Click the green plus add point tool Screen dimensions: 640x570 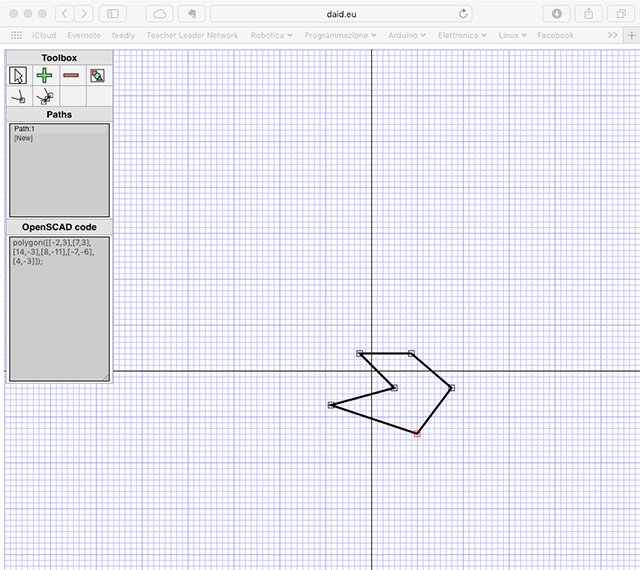click(44, 75)
